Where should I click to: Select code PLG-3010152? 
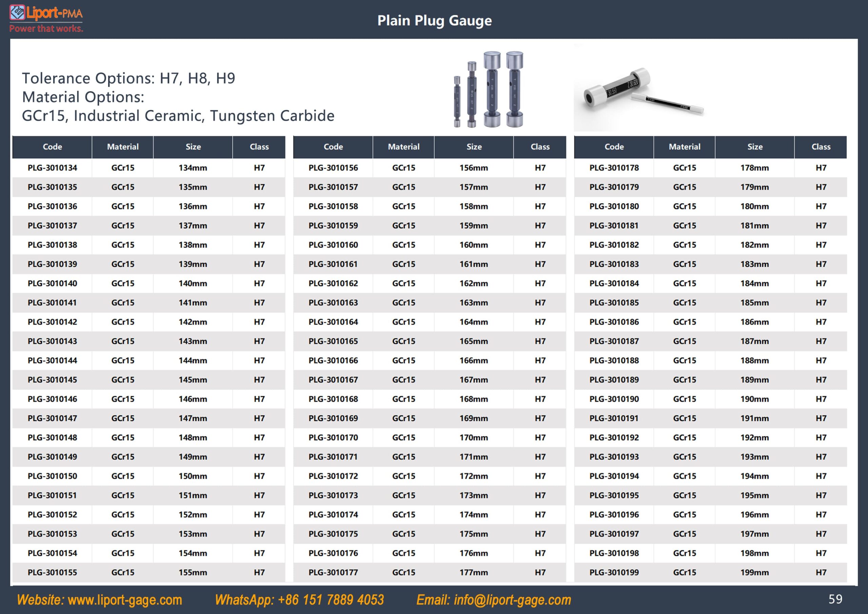(x=52, y=515)
